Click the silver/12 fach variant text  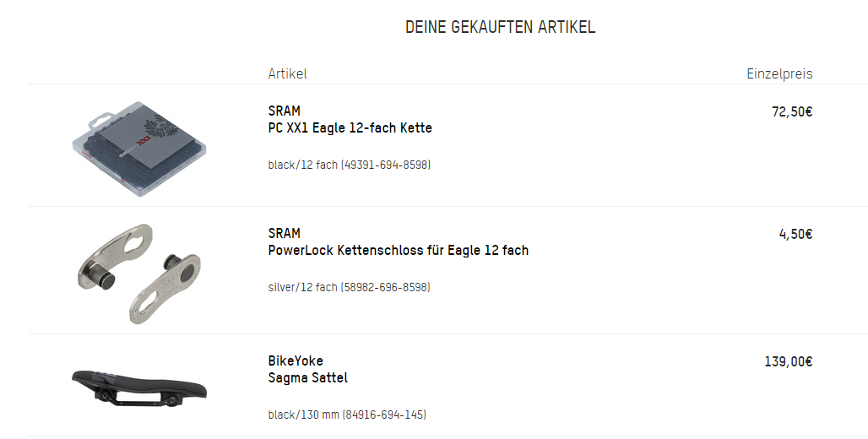302,288
